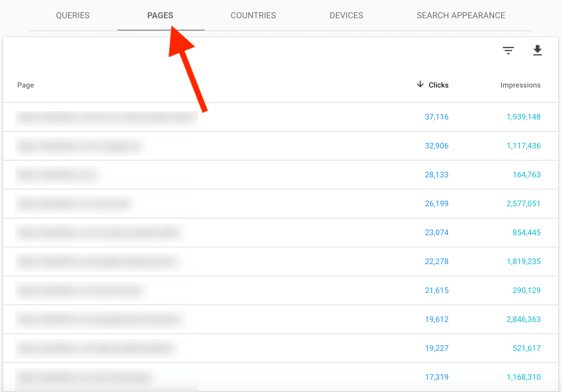Select the 290,129 impressions value
This screenshot has width=562, height=392.
(x=527, y=290)
